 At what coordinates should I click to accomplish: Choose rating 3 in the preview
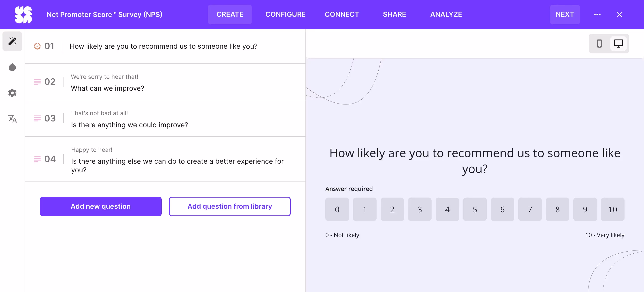click(419, 209)
